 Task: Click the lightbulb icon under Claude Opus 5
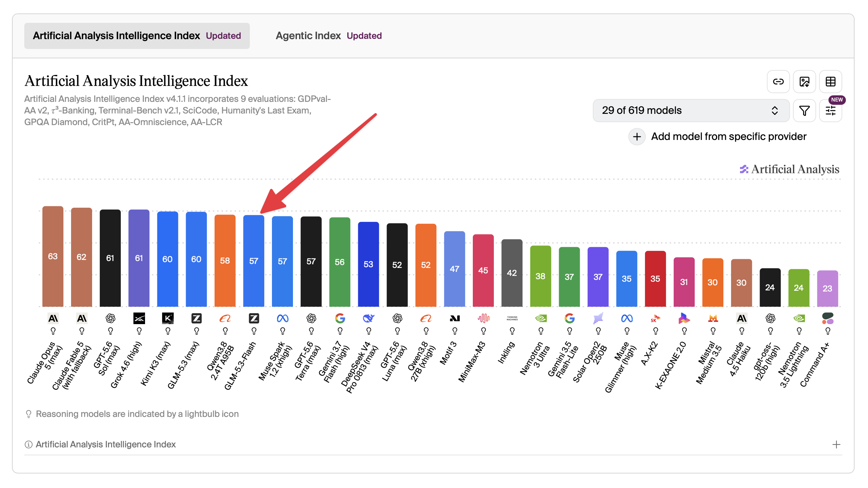[x=53, y=331]
